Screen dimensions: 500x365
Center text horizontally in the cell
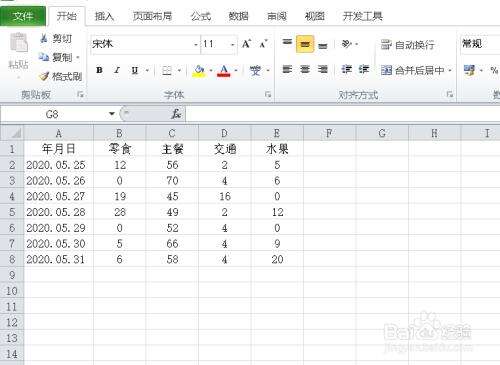tap(305, 69)
